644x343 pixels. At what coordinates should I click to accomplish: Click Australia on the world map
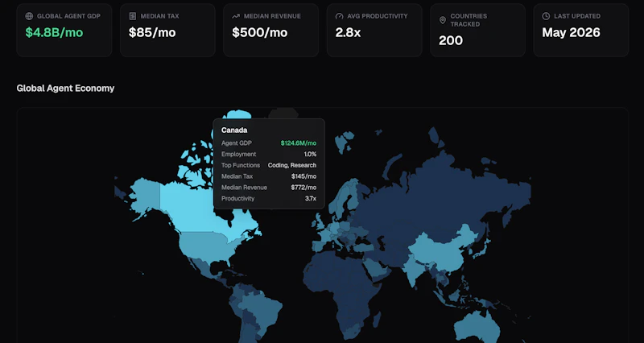pos(477,327)
